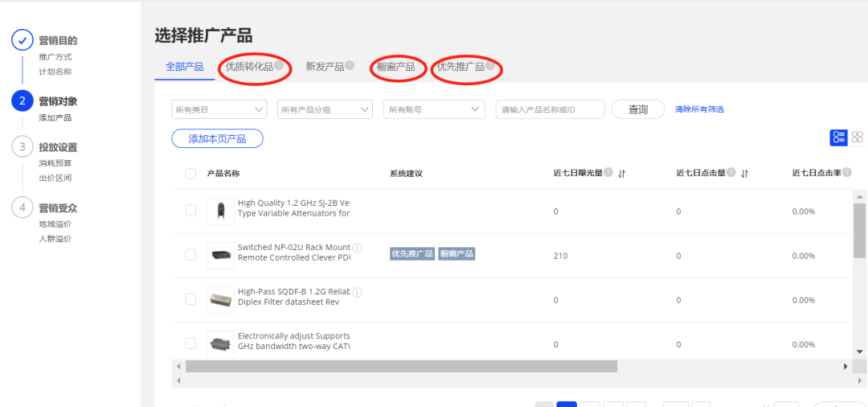Sort by 近七日曝光量 arrows icon

(x=621, y=173)
